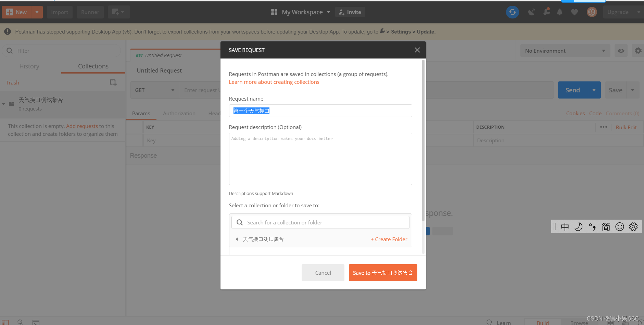This screenshot has height=325, width=644.
Task: Open the user avatar menu
Action: click(x=592, y=12)
